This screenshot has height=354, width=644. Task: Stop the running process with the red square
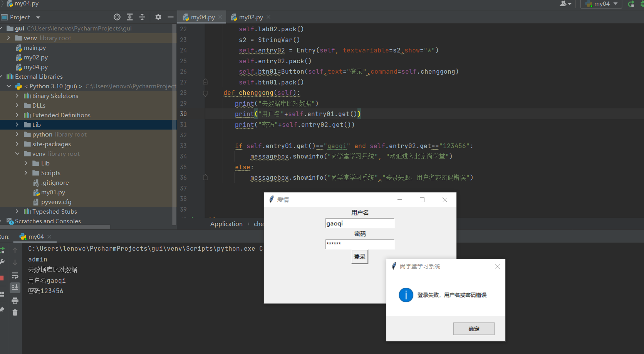tap(2, 278)
